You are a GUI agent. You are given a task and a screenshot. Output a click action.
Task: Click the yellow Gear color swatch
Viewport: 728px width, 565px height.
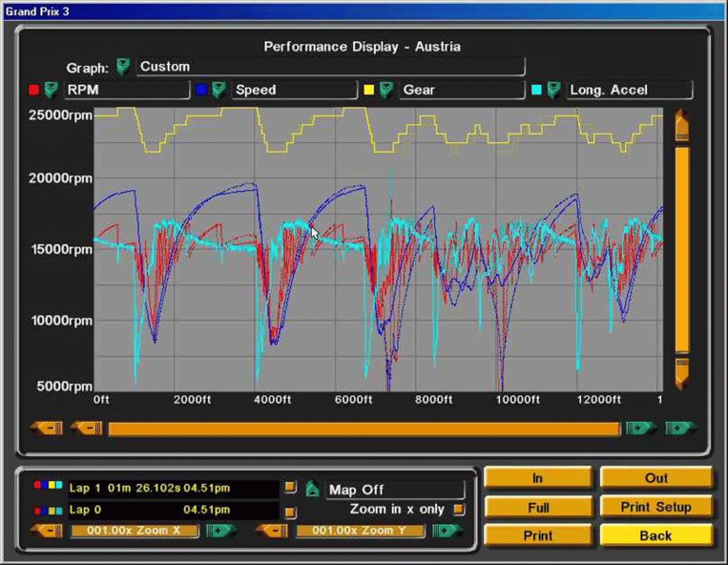click(x=369, y=90)
